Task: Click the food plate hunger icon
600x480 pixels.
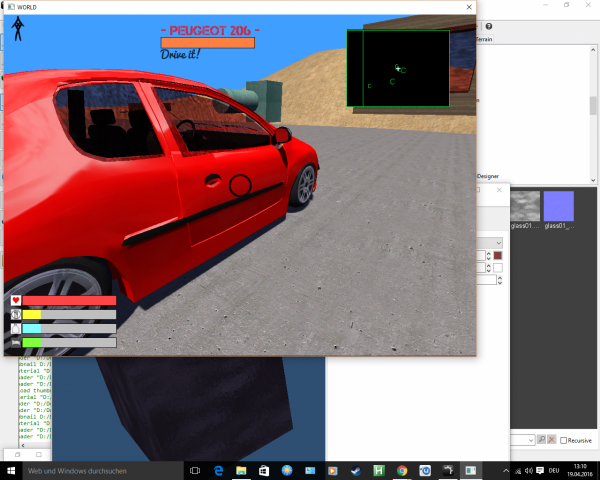Action: [16, 314]
